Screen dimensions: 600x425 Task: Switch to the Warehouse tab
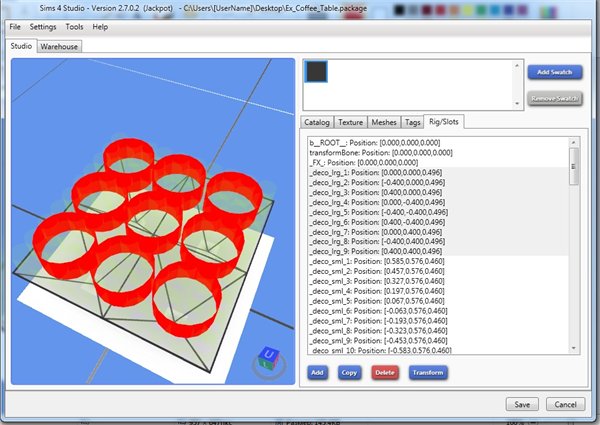coord(60,46)
